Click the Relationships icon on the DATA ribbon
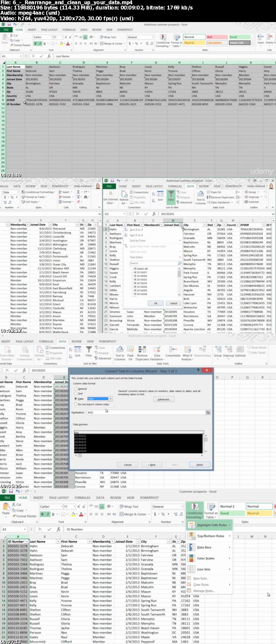This screenshot has width=276, height=644. [x=202, y=350]
